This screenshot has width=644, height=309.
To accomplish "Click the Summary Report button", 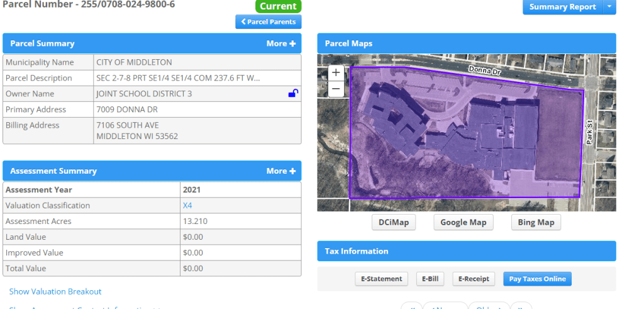I will (x=562, y=7).
